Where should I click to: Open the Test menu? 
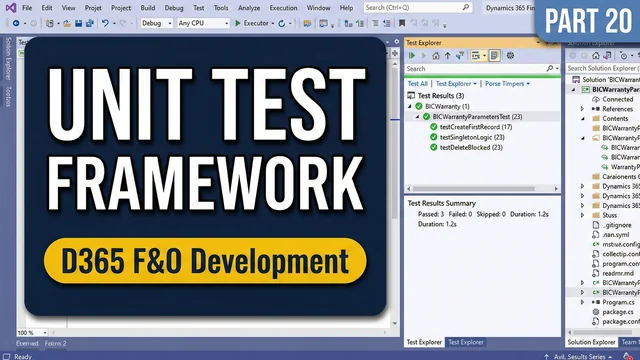[x=198, y=8]
